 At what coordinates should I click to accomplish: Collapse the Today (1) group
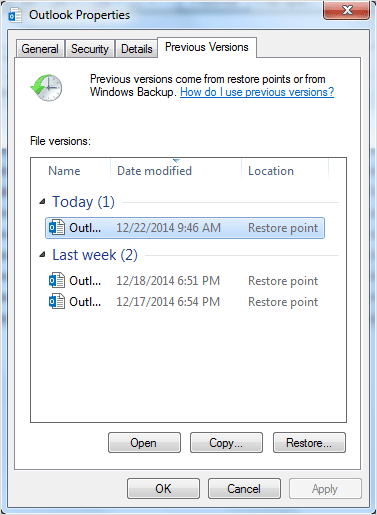pyautogui.click(x=42, y=201)
